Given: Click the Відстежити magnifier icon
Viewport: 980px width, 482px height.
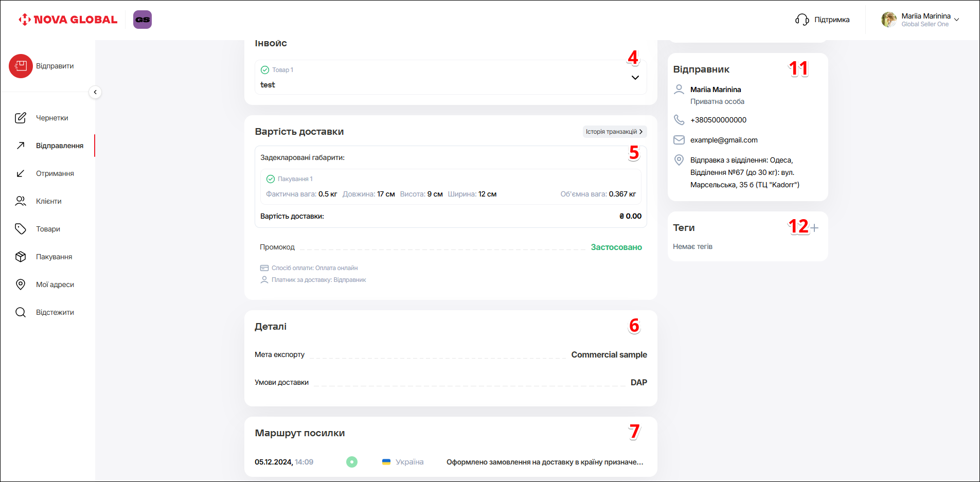Looking at the screenshot, I should point(21,312).
